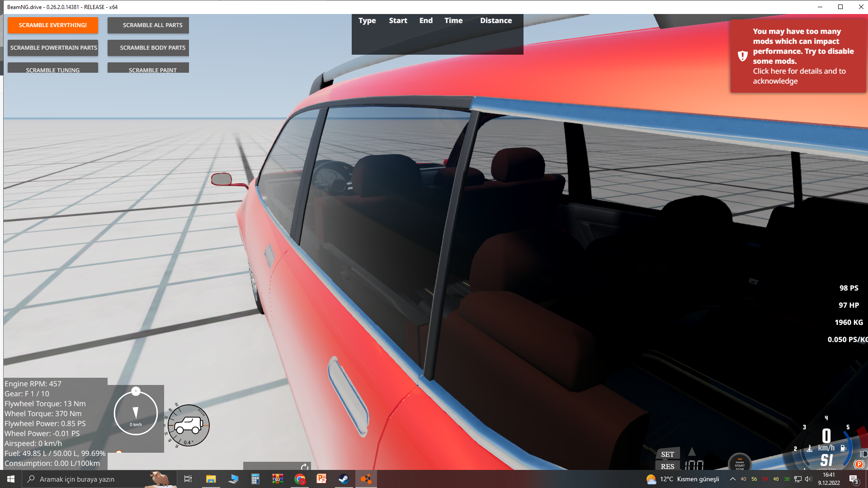Expand the hidden system tray icons

pos(732,479)
